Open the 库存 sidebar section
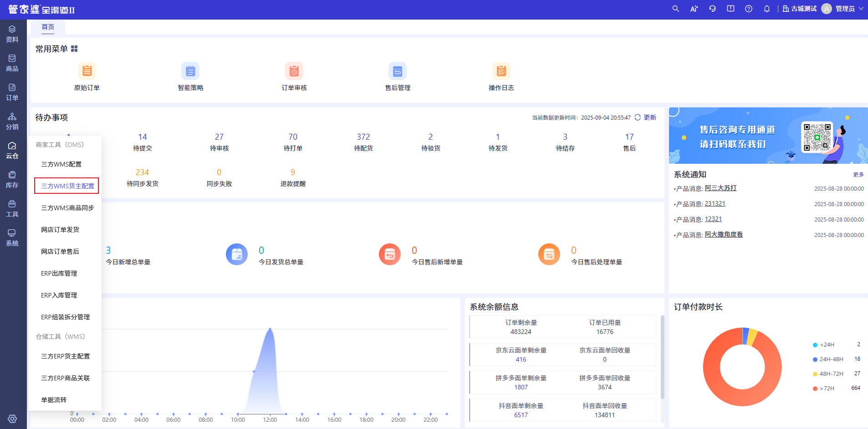Image resolution: width=868 pixels, height=429 pixels. (12, 180)
